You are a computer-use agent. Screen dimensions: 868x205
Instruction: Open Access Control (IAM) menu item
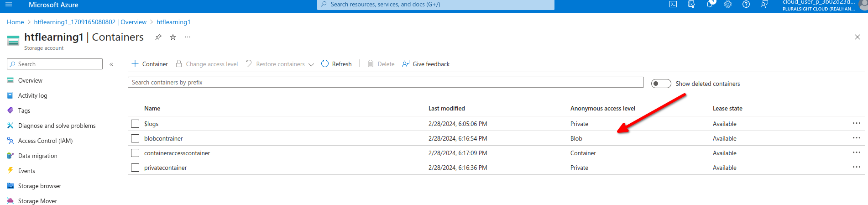(45, 141)
